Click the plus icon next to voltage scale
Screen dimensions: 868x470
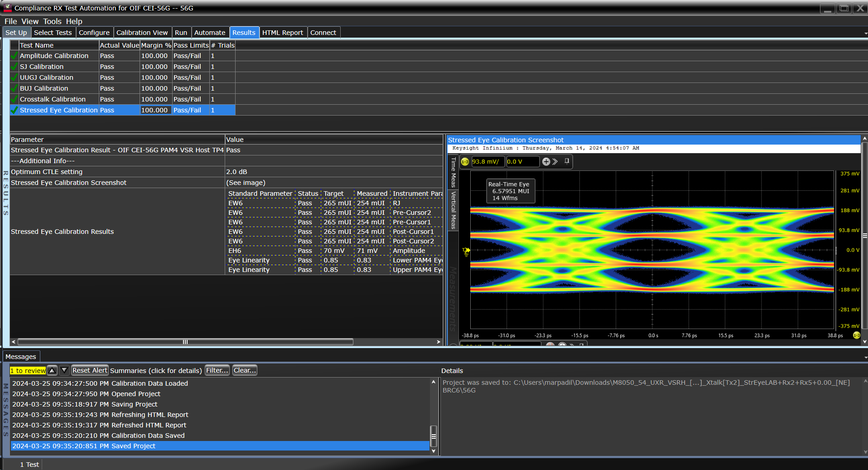pos(546,161)
